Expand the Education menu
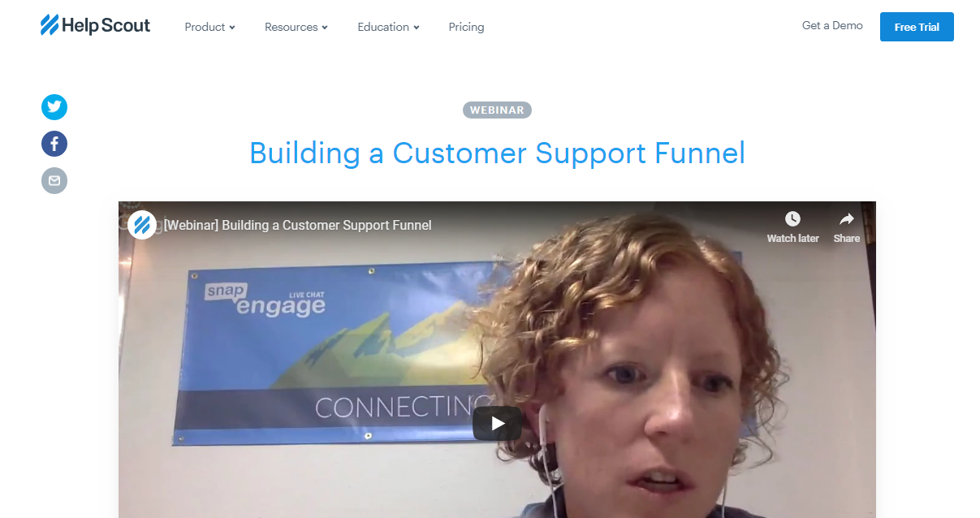 (388, 27)
